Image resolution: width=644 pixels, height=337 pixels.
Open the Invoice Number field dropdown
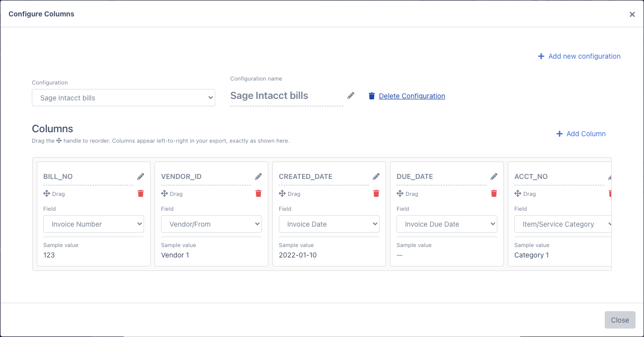(93, 224)
